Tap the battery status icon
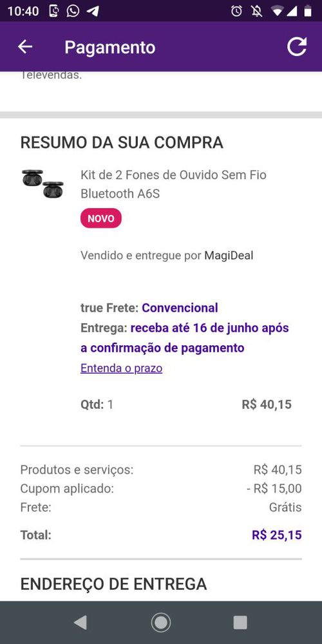322x644 pixels. [308, 11]
